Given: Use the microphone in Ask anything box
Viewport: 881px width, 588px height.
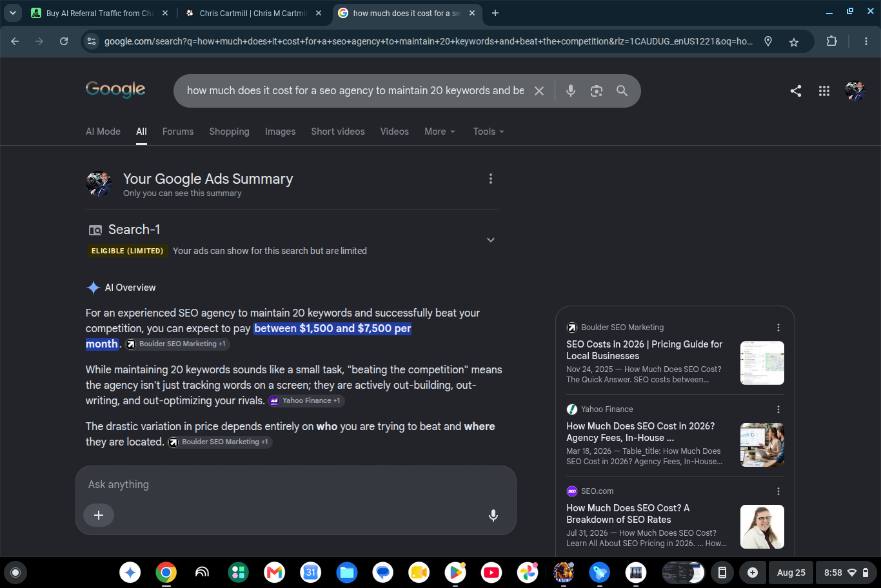Looking at the screenshot, I should tap(493, 515).
